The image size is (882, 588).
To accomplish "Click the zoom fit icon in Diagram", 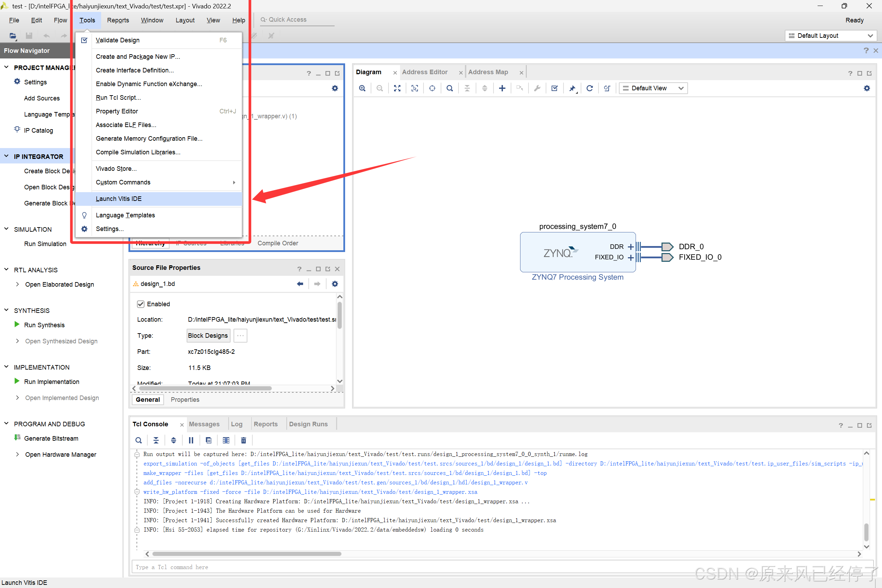I will [x=397, y=88].
